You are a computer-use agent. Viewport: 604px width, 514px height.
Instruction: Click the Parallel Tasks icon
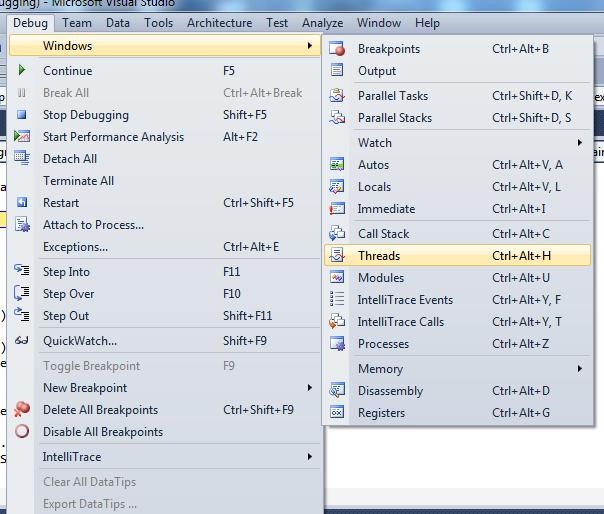tap(337, 95)
